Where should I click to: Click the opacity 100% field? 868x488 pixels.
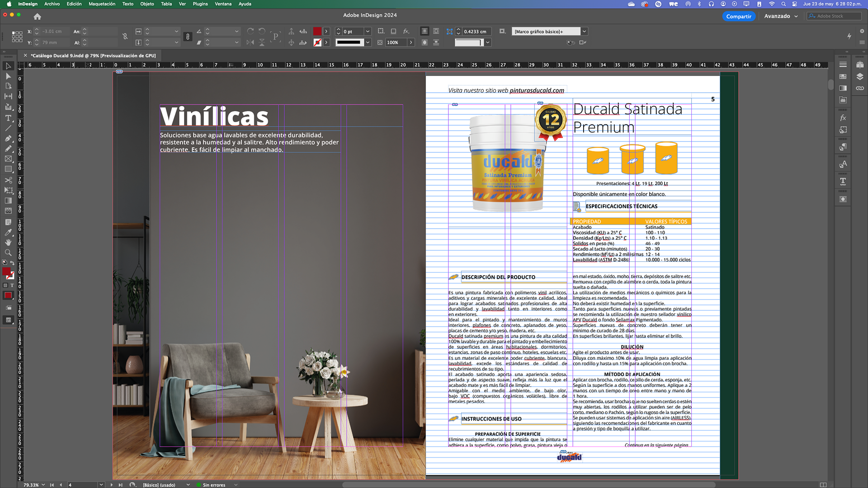point(396,42)
